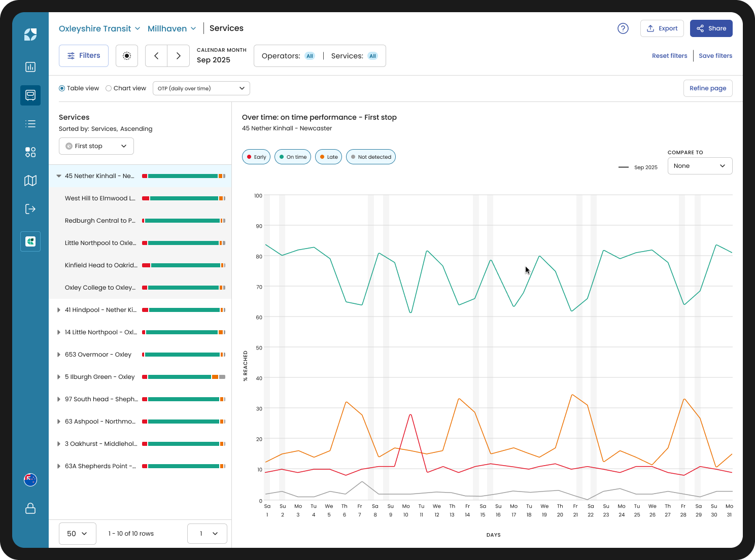Open the page number 1 dropdown
The height and width of the screenshot is (560, 755).
pos(207,534)
